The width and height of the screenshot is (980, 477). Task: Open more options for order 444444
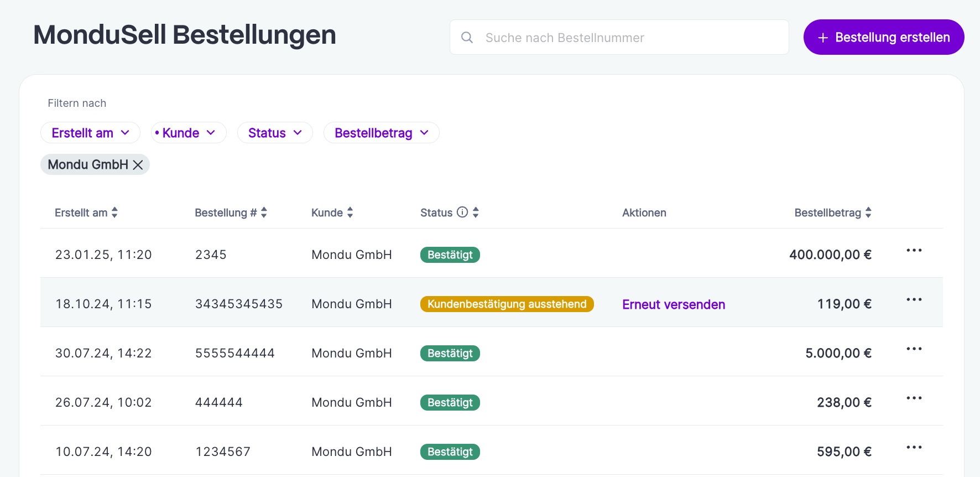[x=914, y=398]
